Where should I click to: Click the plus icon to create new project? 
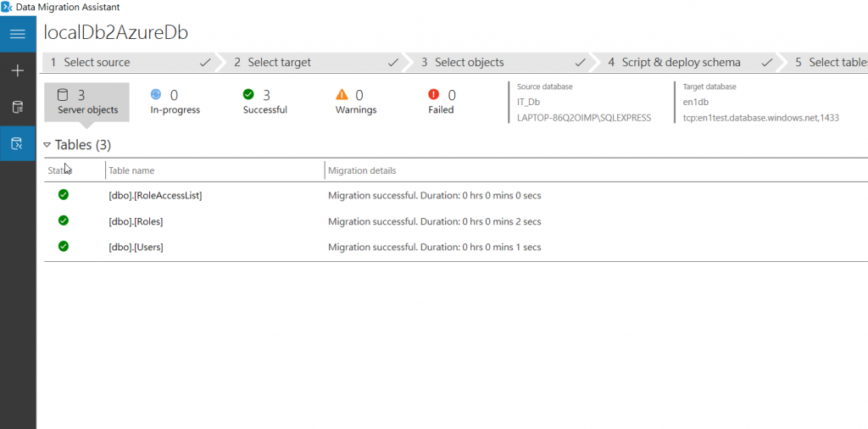click(18, 71)
